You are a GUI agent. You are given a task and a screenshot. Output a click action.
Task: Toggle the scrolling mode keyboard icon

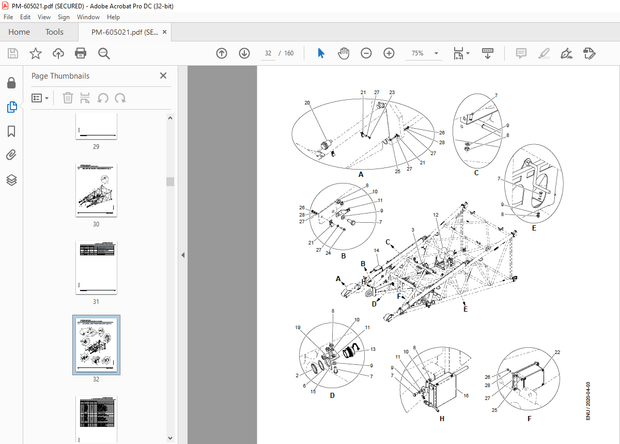[x=488, y=53]
